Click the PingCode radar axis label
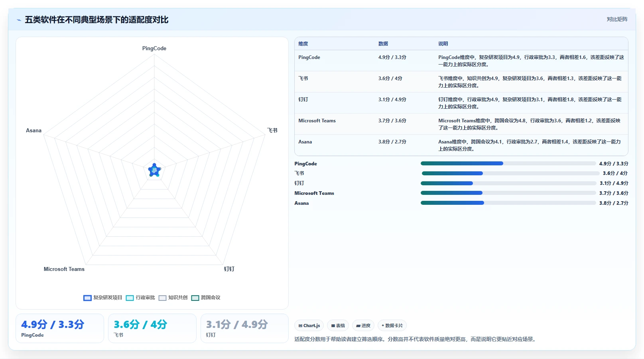644x359 pixels. (154, 48)
